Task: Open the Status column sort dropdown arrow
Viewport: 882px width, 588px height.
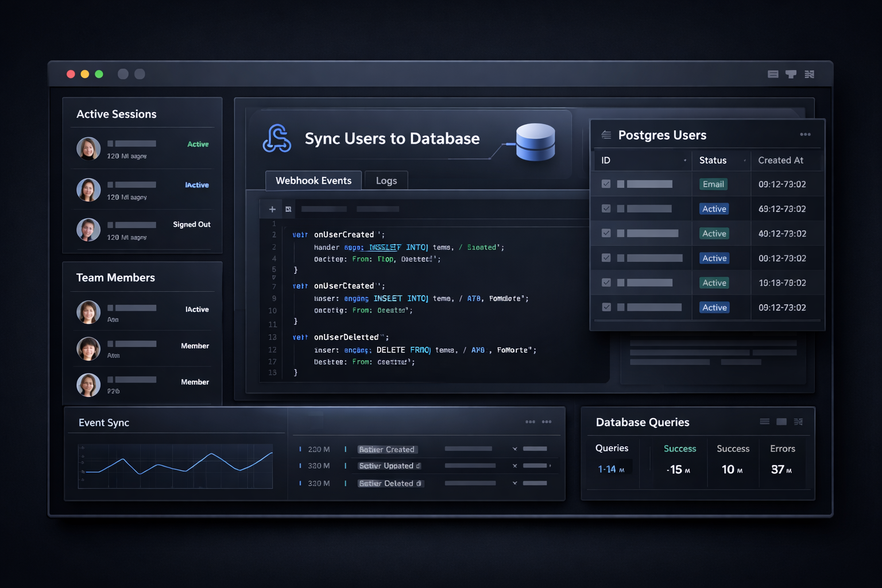Action: tap(745, 161)
